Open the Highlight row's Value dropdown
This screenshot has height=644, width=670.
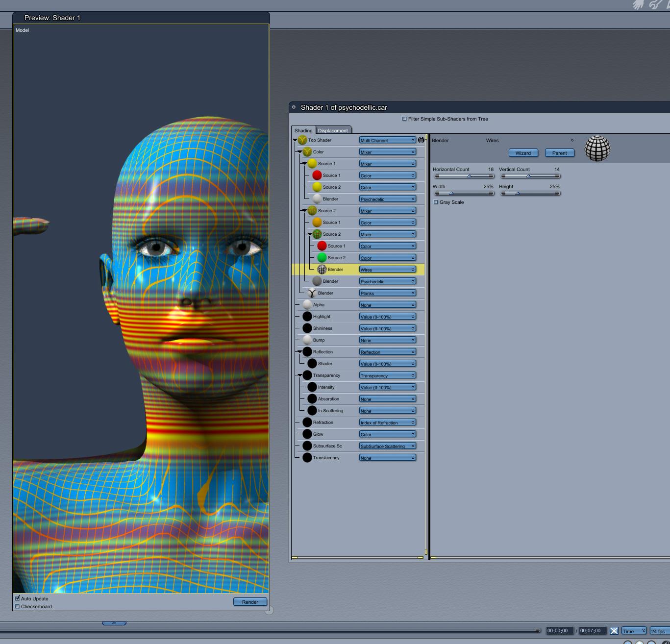click(x=388, y=317)
